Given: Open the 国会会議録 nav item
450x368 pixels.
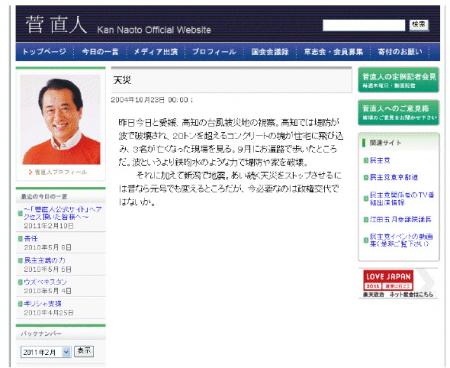Looking at the screenshot, I should pyautogui.click(x=270, y=52).
